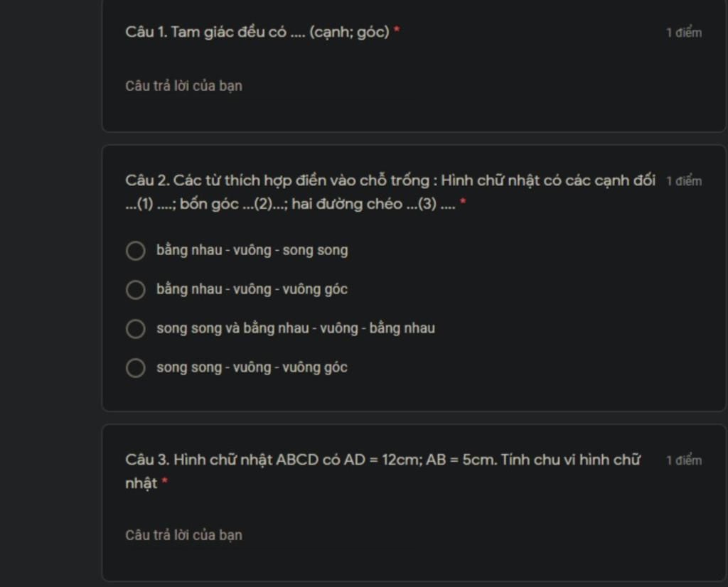Click the label text 'bằng nhau - vuông - vuông góc'
Screen dimensions: 728x587
point(252,289)
